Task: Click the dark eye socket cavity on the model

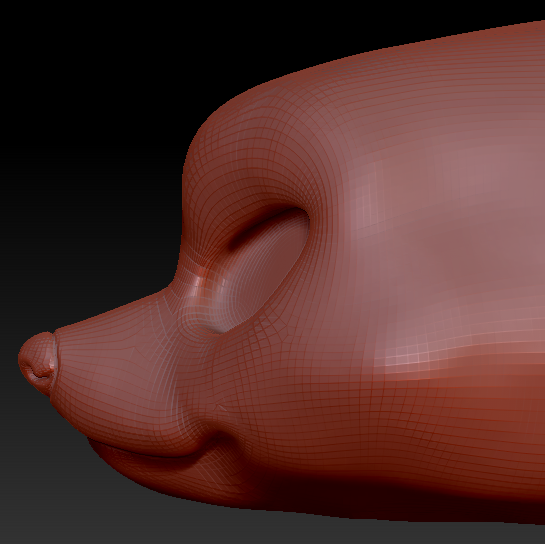Action: (266, 267)
